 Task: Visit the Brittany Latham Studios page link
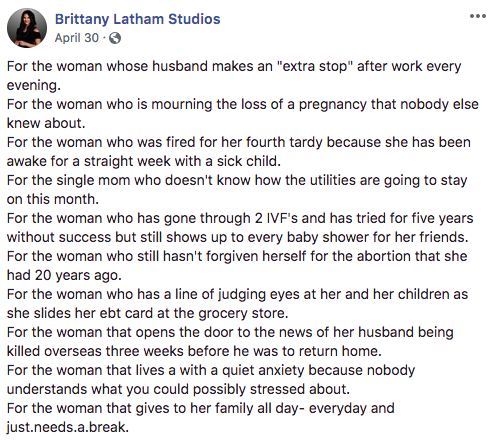point(137,19)
